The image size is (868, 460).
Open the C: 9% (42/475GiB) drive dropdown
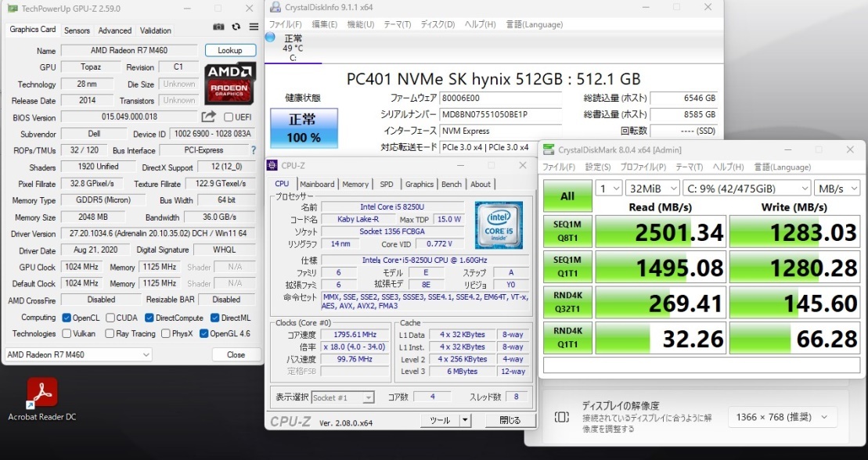747,189
